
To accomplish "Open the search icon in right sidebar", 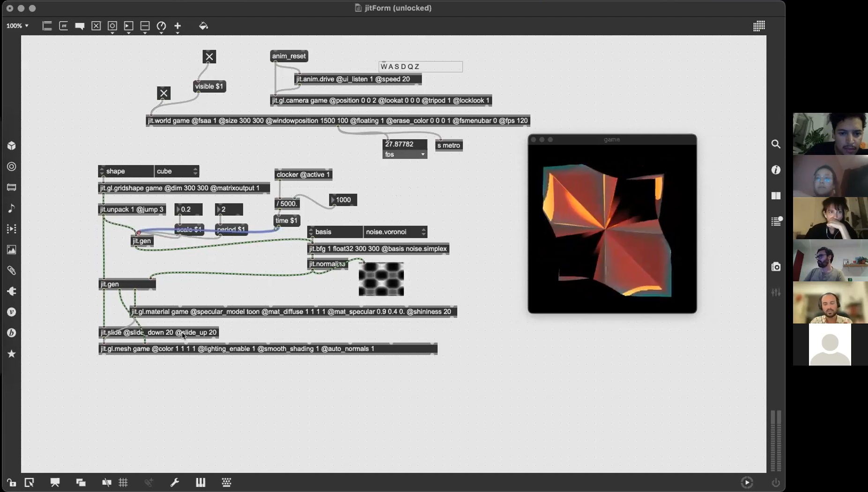I will (x=776, y=144).
